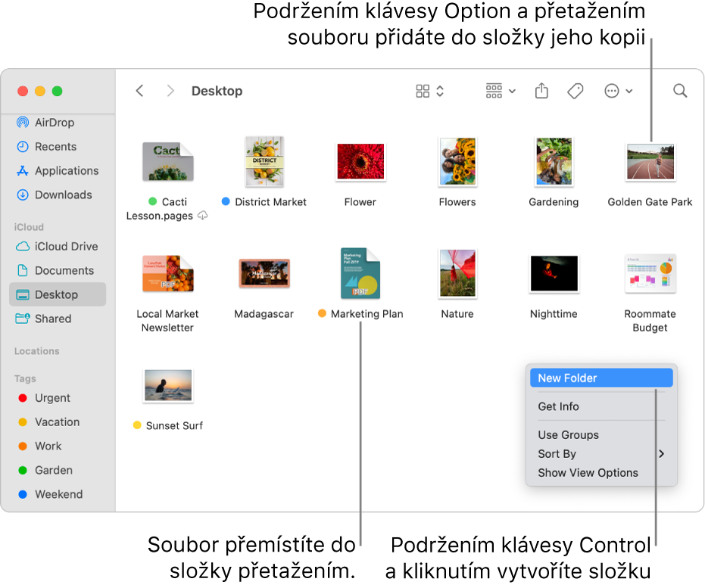Select the Local Market Newsletter PDF icon
Viewport: 705px width, 588px height.
(x=167, y=273)
